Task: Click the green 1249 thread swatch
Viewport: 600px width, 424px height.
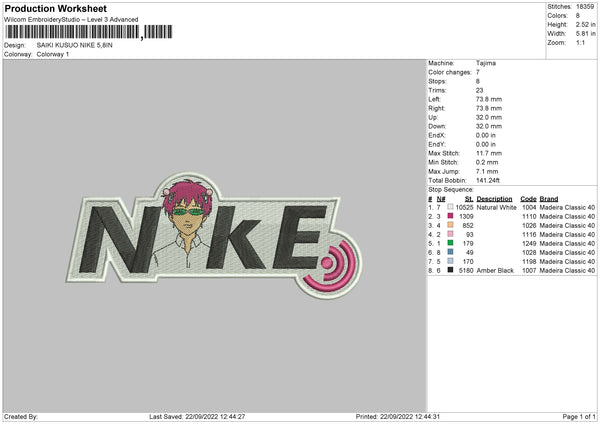Action: (450, 243)
